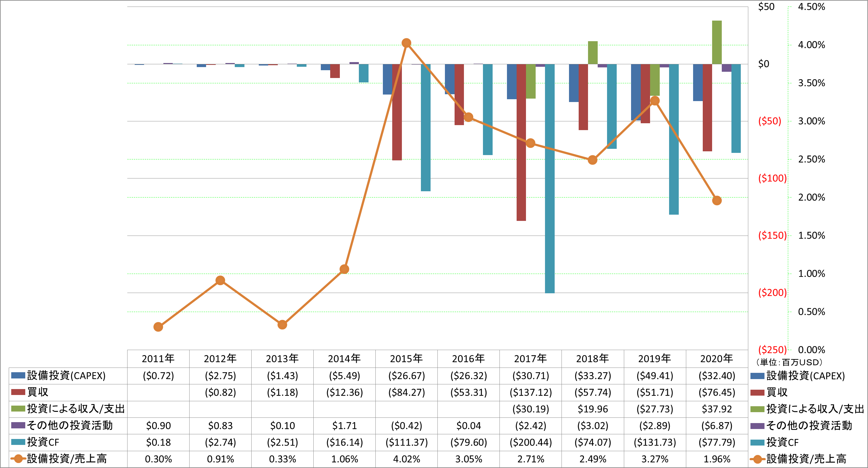The image size is (868, 468).
Task: Click the ($0.72) CAPEX cell for 2011
Action: (158, 376)
